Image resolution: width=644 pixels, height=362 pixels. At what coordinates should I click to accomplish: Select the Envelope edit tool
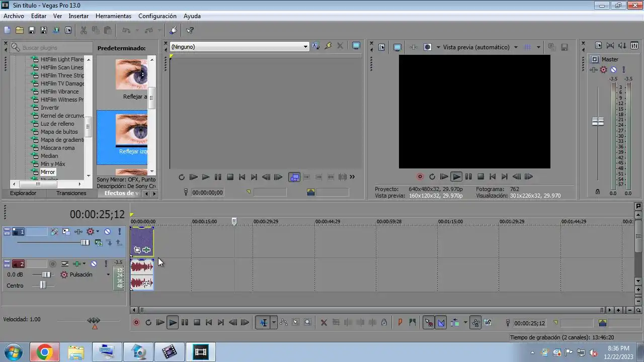284,323
